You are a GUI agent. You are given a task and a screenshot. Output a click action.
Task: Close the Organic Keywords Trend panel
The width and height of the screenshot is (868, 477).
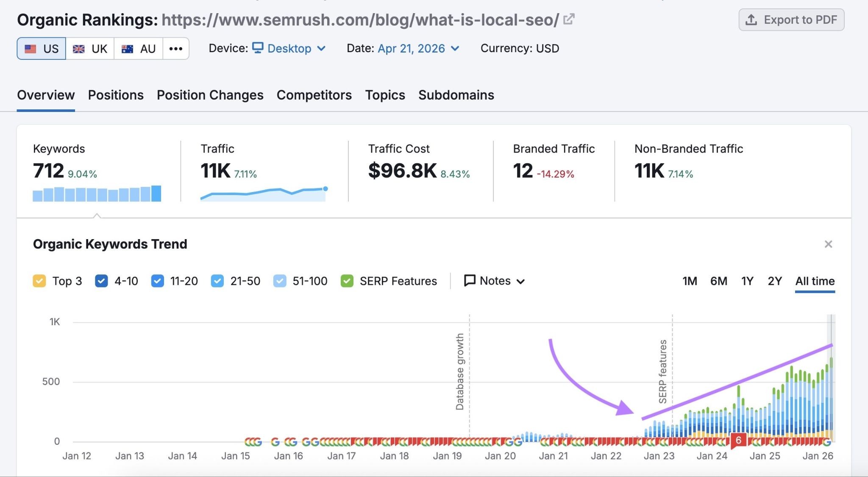(828, 244)
